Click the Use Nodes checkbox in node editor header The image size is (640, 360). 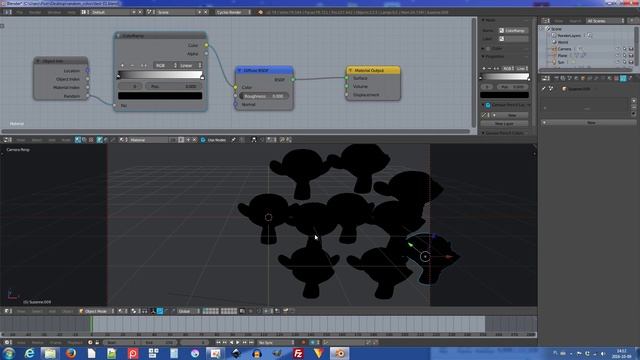click(x=203, y=140)
